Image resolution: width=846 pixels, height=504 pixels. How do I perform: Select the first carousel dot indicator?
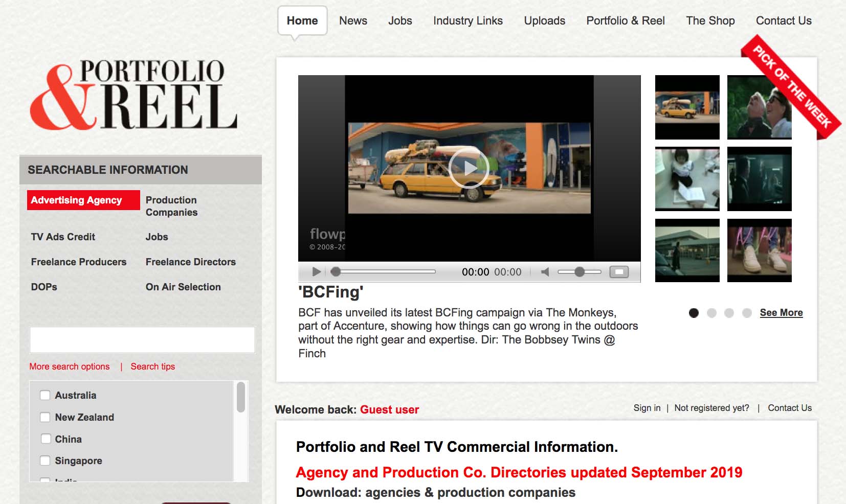point(694,313)
